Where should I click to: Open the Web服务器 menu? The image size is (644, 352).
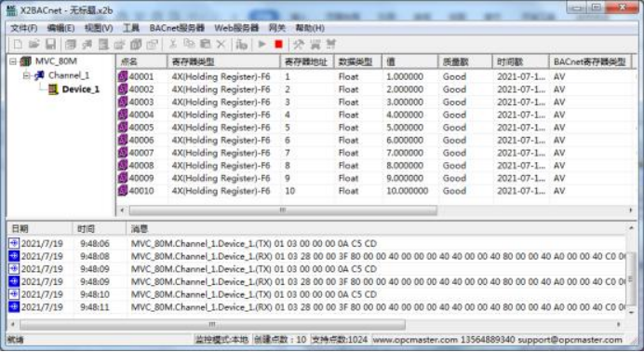(x=236, y=28)
